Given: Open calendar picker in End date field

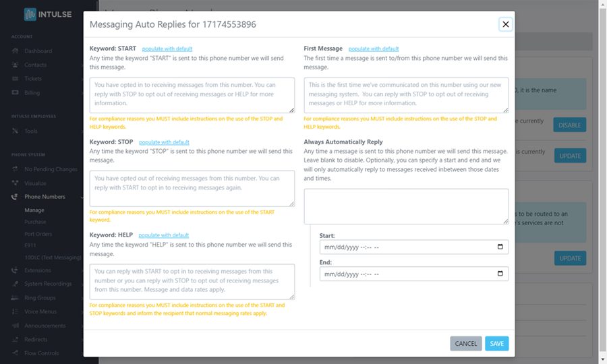Looking at the screenshot, I should click(x=500, y=274).
